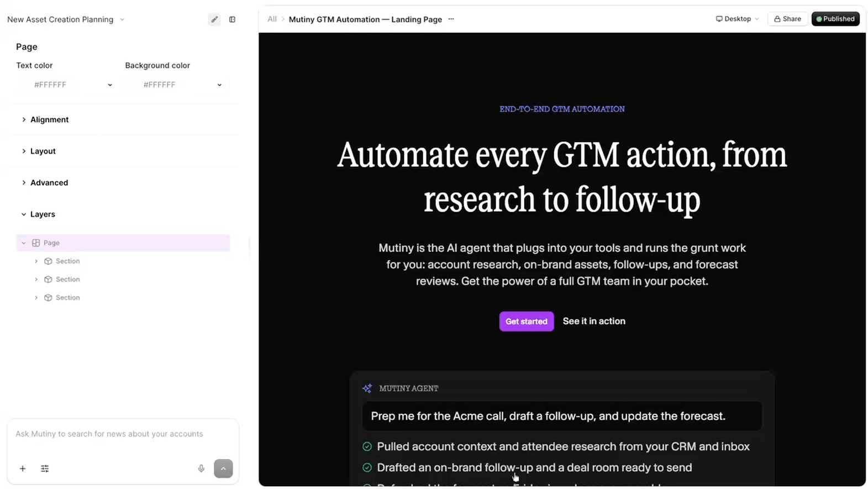Open the Background color dropdown
Viewport: 868px width, 489px height.
tap(177, 85)
